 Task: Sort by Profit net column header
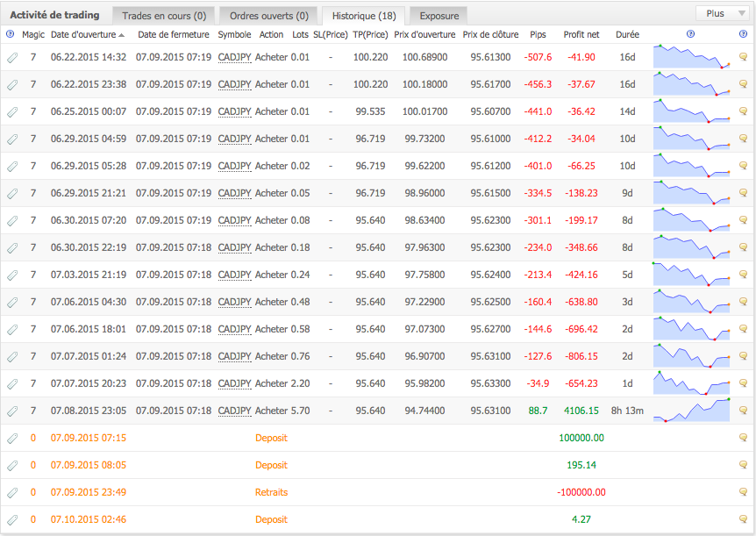pos(581,34)
